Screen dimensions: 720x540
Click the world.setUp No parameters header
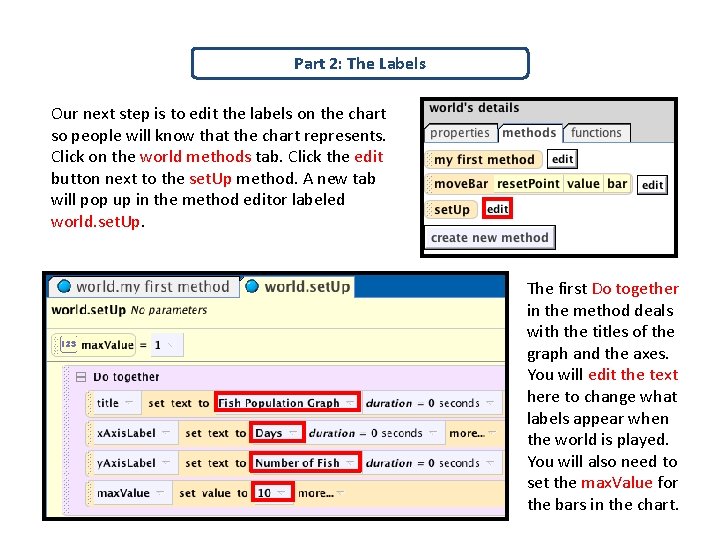(x=129, y=310)
